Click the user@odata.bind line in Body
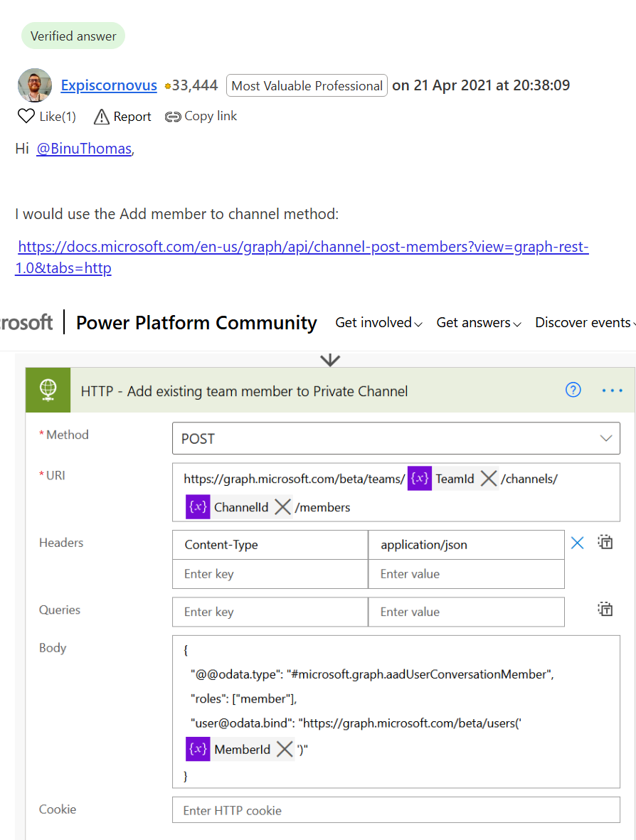 (x=356, y=723)
